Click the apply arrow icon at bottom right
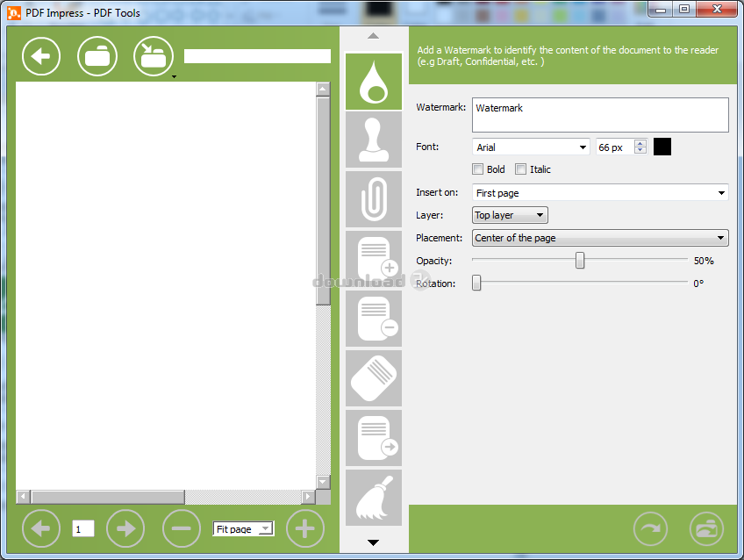 [x=650, y=528]
